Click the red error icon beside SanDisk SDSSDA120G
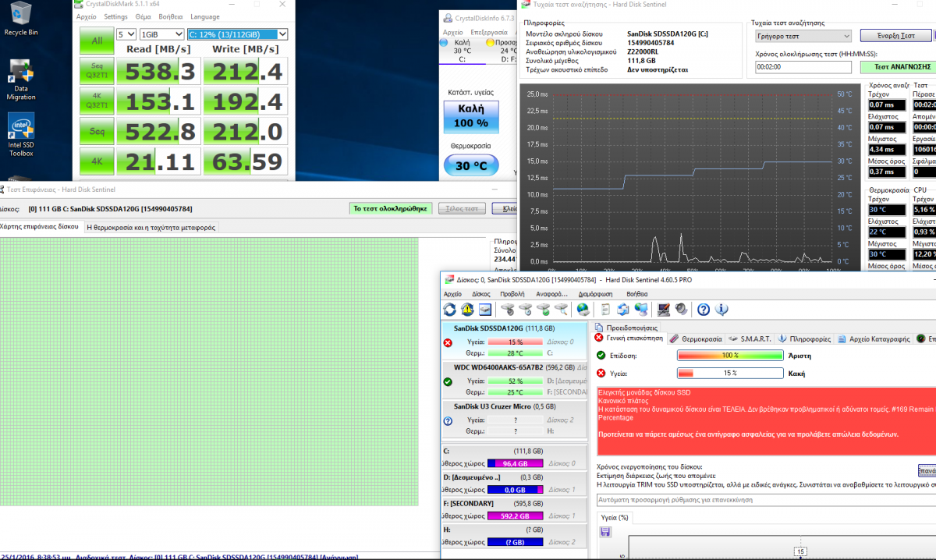This screenshot has height=560, width=936. tap(448, 342)
